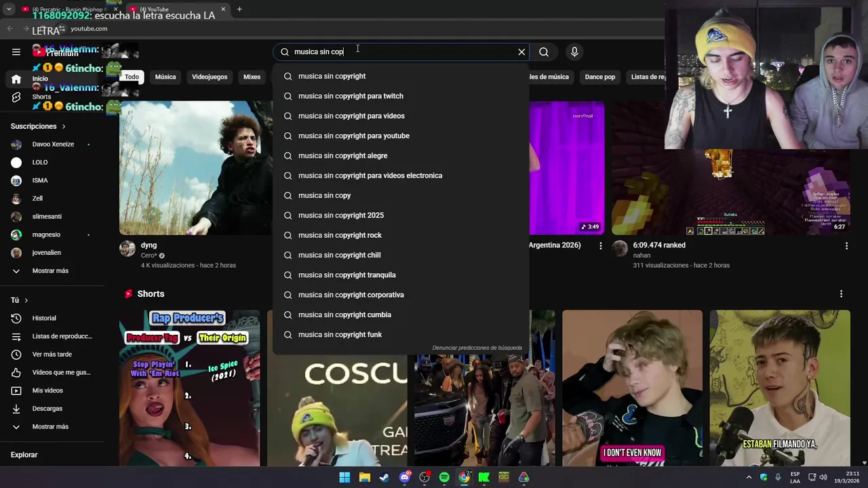The image size is (868, 488).
Task: Click the dyng video channel avatar
Action: click(x=127, y=248)
